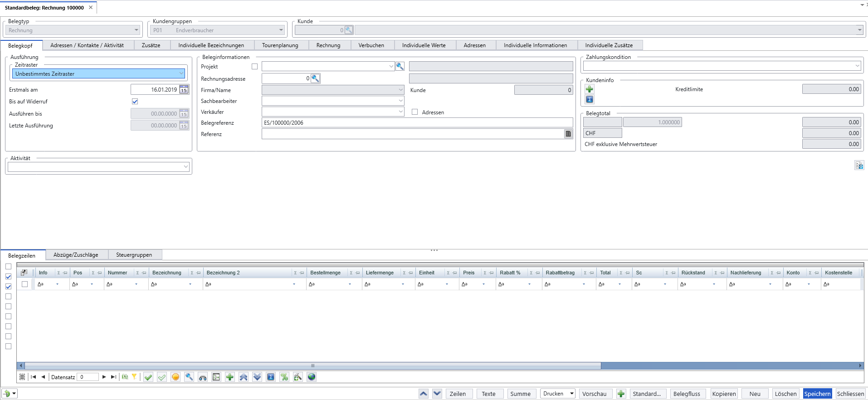Click the green plus icon beside Vorschau
Image resolution: width=868 pixels, height=400 pixels.
pyautogui.click(x=621, y=394)
